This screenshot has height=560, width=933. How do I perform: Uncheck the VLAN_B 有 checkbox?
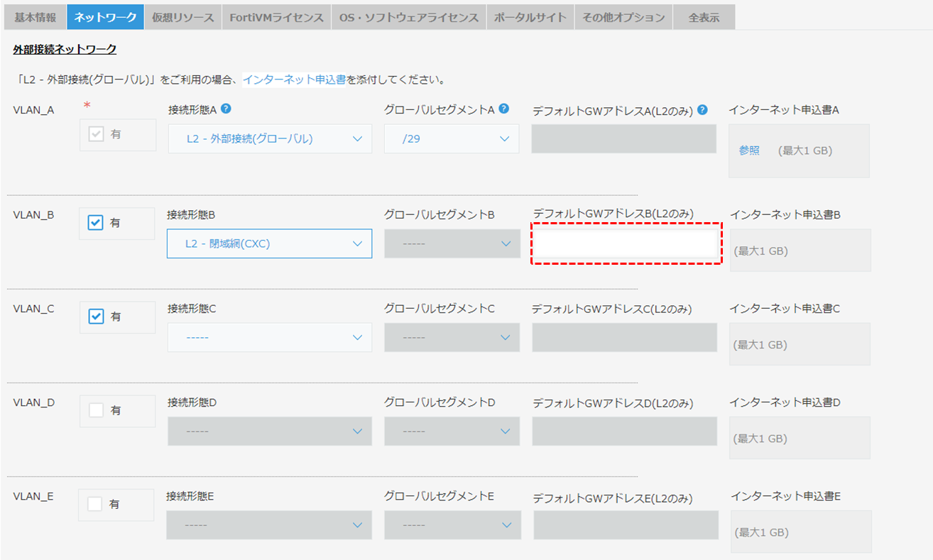tap(96, 223)
